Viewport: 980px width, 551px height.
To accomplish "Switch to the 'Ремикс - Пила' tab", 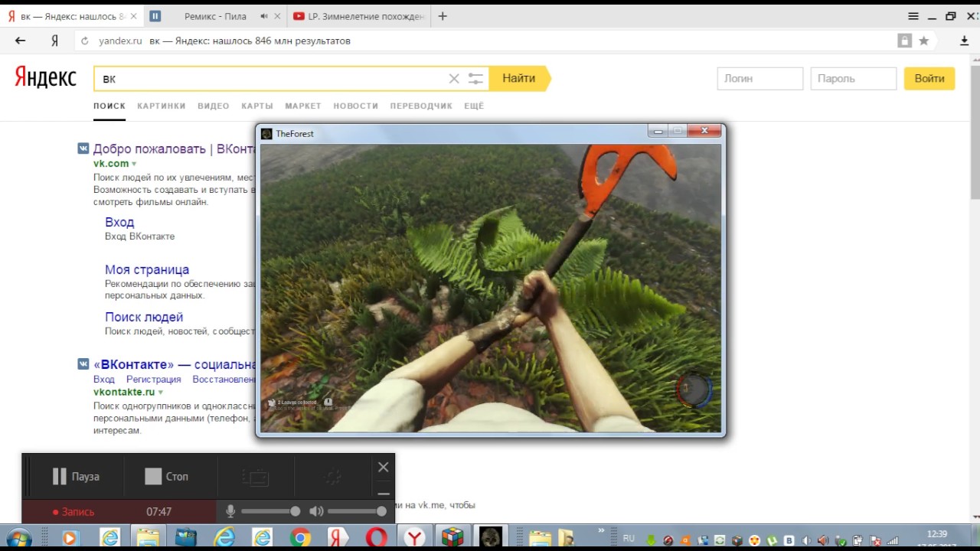I will 214,16.
